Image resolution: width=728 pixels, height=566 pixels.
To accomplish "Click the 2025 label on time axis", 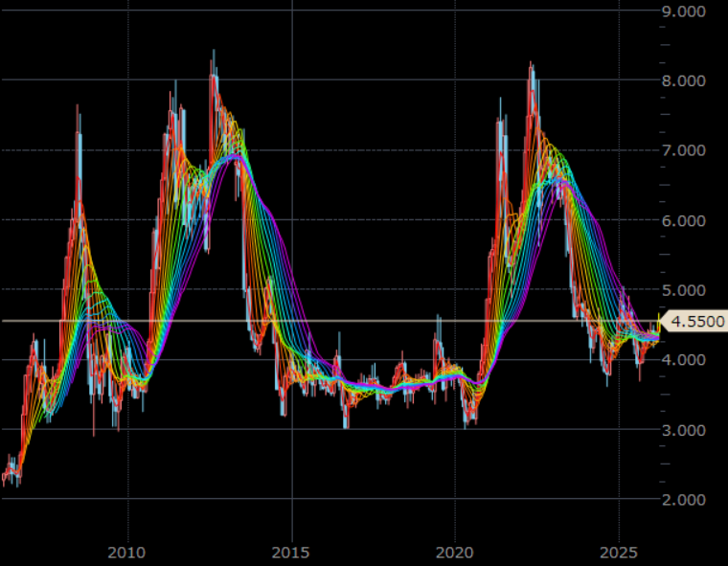I will click(x=618, y=552).
